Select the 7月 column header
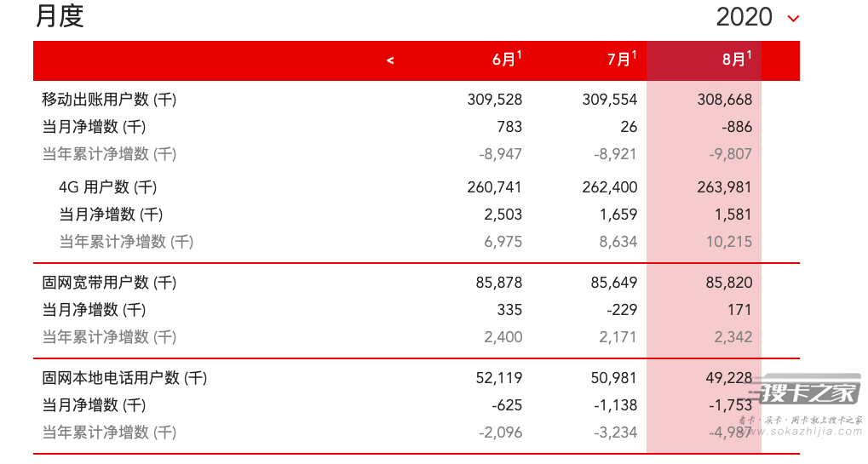The width and height of the screenshot is (868, 464). (622, 59)
